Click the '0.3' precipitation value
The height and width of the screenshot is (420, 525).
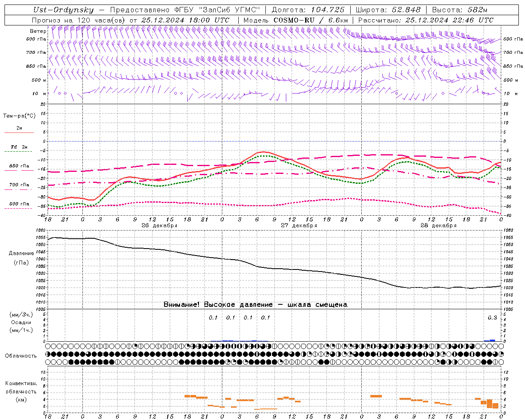(x=492, y=318)
